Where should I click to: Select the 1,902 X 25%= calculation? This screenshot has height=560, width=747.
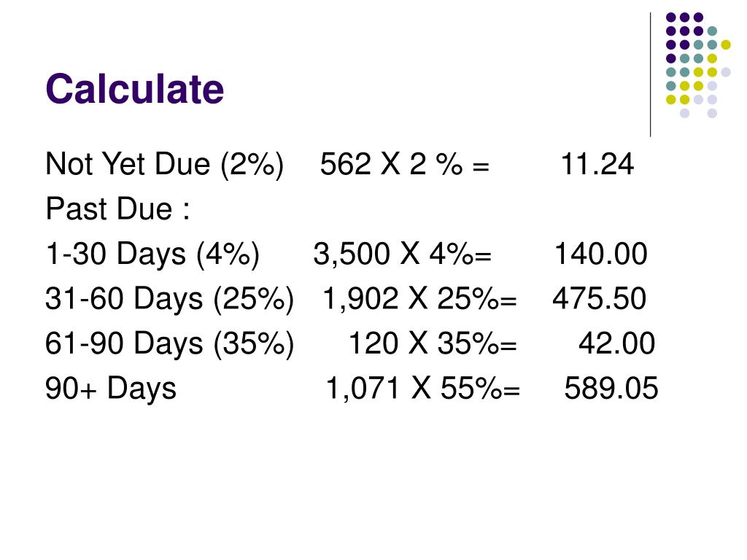(x=419, y=298)
